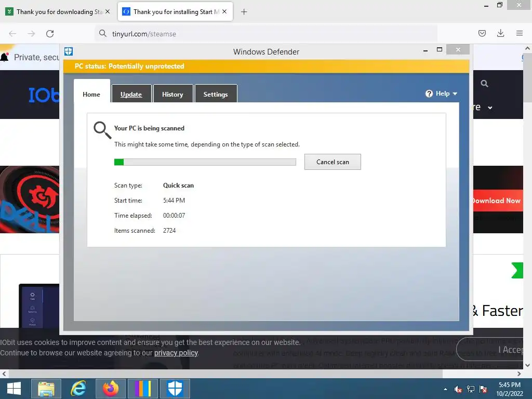This screenshot has height=399, width=532.
Task: Open the colorful striped taskbar app
Action: point(143,389)
